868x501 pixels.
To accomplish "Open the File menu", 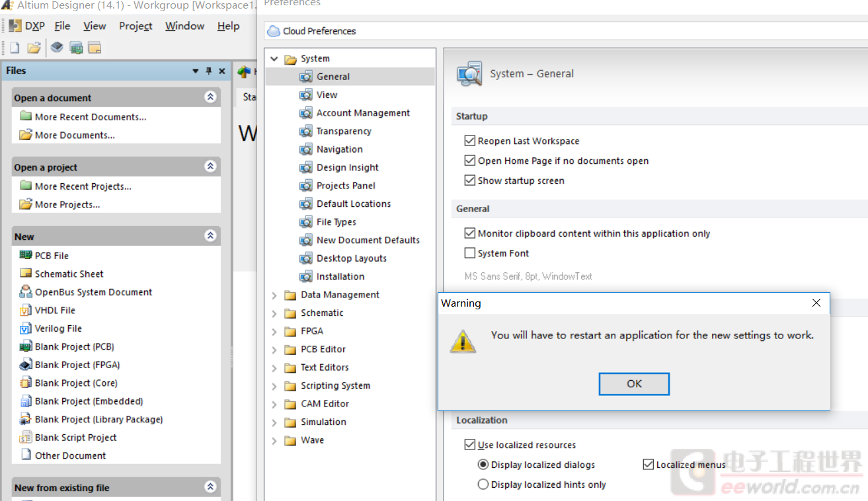I will [x=62, y=26].
